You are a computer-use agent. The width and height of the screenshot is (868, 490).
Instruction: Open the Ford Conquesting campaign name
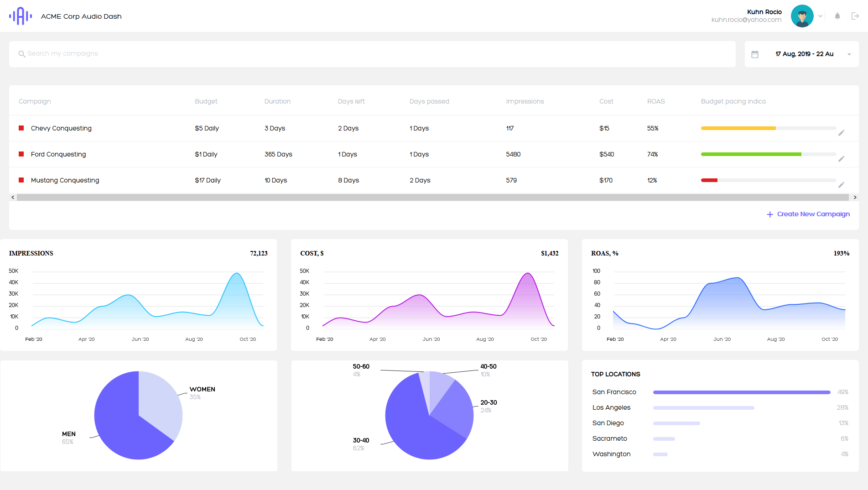point(58,154)
